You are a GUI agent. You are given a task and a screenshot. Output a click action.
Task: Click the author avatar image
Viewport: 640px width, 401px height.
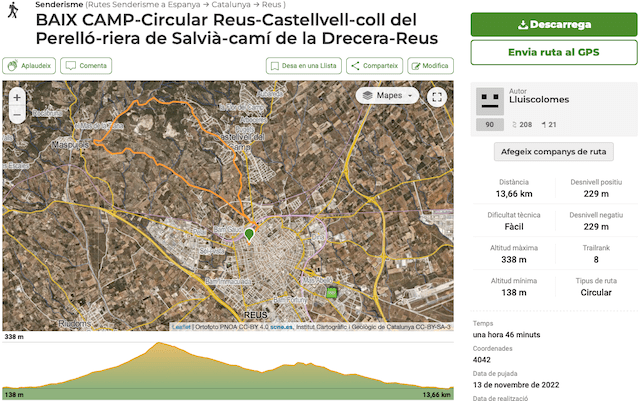click(489, 100)
